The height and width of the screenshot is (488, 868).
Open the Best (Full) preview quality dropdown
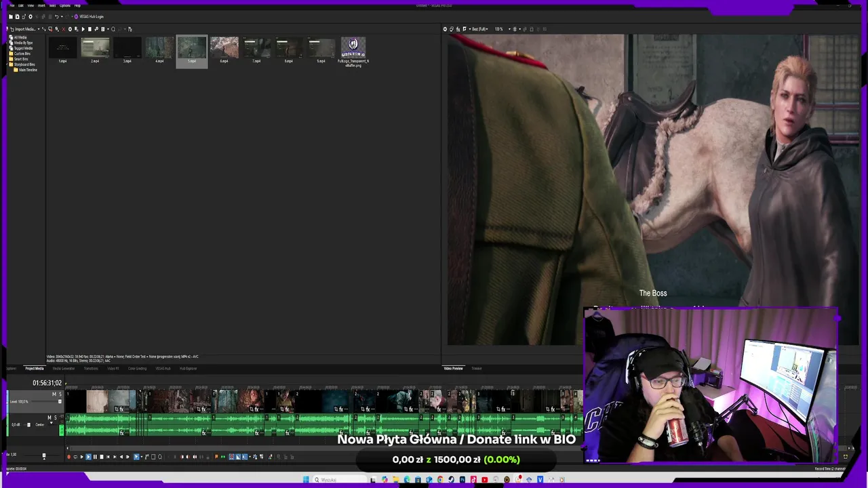coord(480,29)
